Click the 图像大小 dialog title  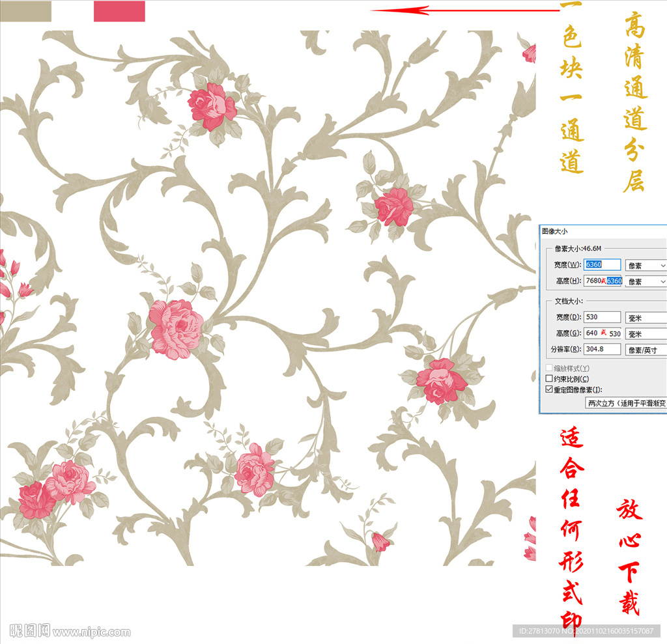coord(555,231)
